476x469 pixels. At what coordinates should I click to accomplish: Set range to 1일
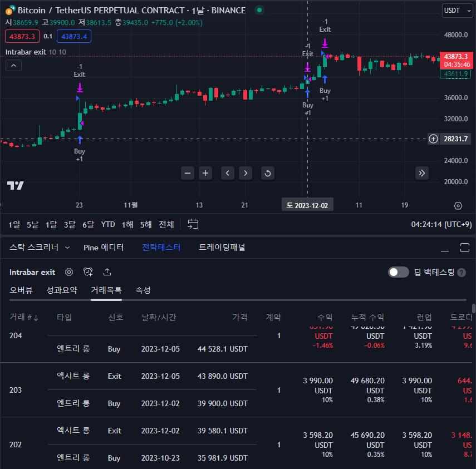14,225
